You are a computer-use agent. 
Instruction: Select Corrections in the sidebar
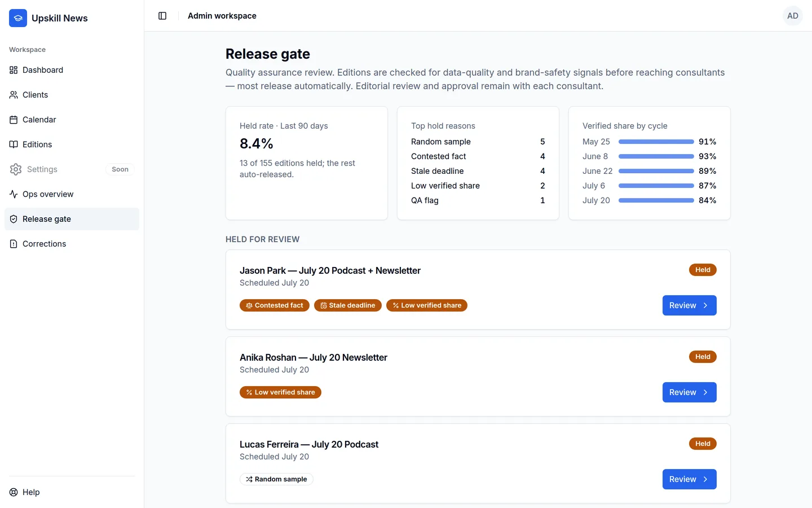[72, 244]
